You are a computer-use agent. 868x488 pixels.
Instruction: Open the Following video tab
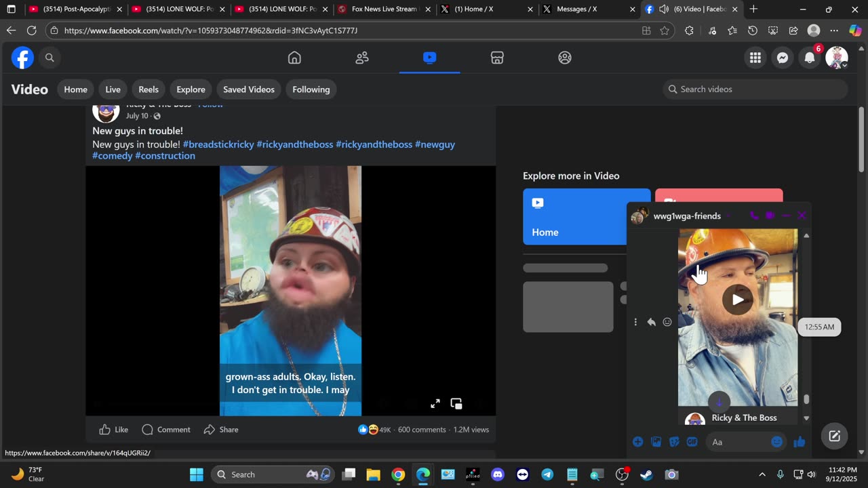coord(311,89)
